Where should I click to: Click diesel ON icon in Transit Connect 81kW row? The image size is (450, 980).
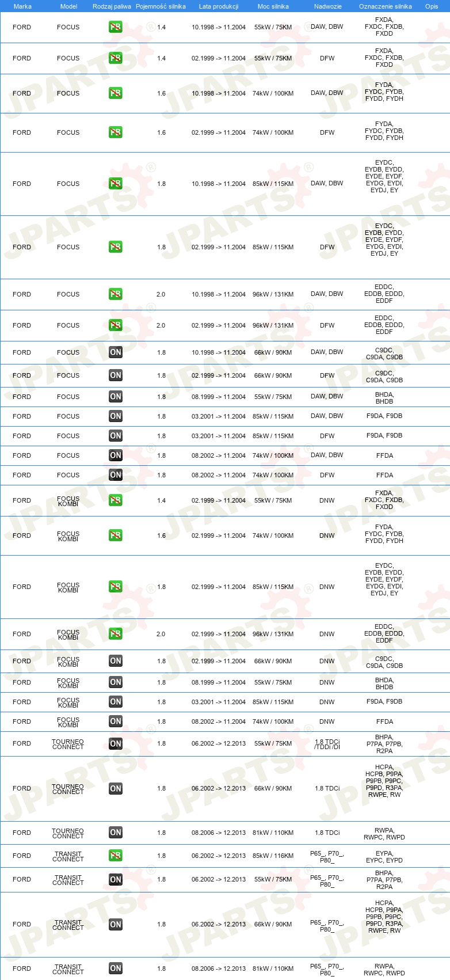tap(115, 968)
